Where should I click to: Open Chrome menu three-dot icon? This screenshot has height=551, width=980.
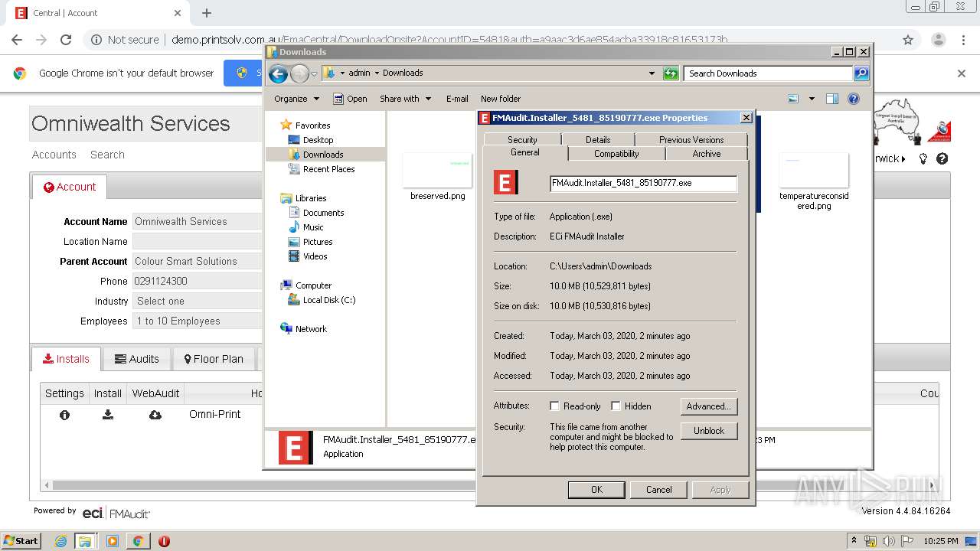965,40
